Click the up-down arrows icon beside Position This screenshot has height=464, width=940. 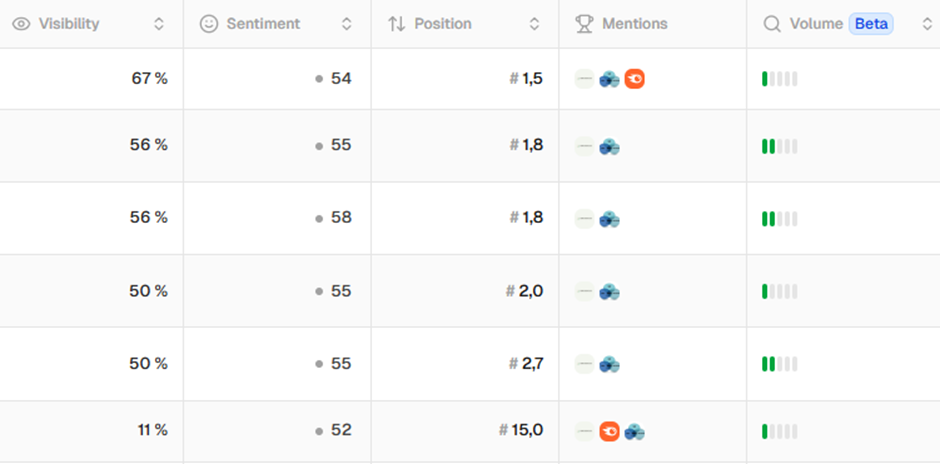(x=396, y=24)
